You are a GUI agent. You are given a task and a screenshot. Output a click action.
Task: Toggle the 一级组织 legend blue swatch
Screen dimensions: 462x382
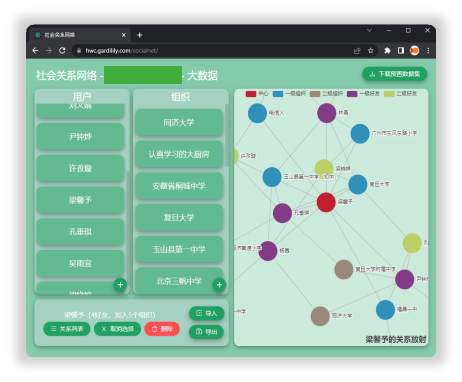click(x=278, y=94)
